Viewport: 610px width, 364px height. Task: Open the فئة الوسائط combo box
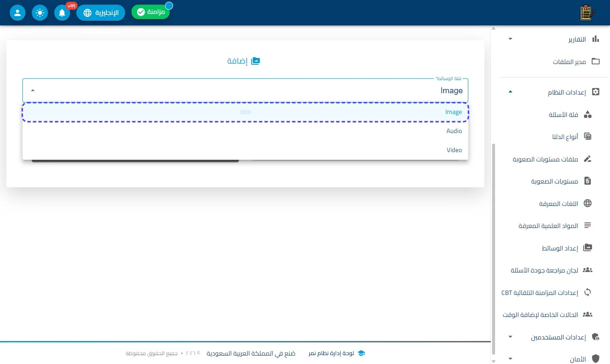pyautogui.click(x=245, y=90)
